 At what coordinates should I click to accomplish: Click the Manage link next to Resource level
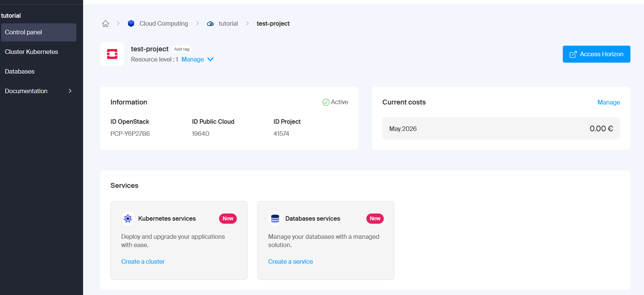(193, 59)
